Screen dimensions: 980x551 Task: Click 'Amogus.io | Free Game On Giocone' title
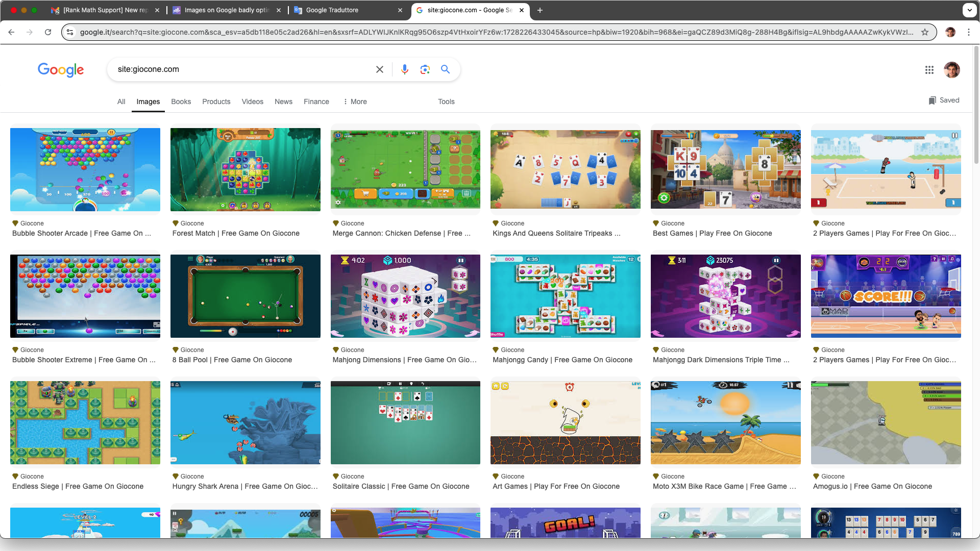point(872,486)
